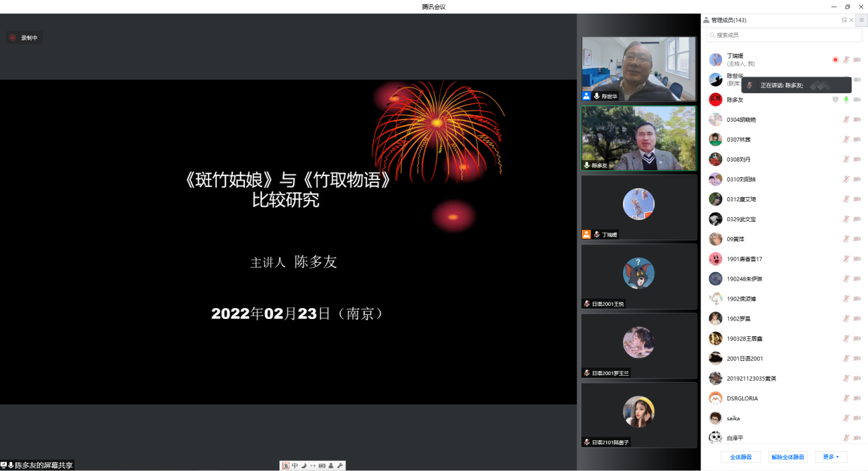Click 0312 member's avatar in list
The width and height of the screenshot is (868, 471).
715,199
